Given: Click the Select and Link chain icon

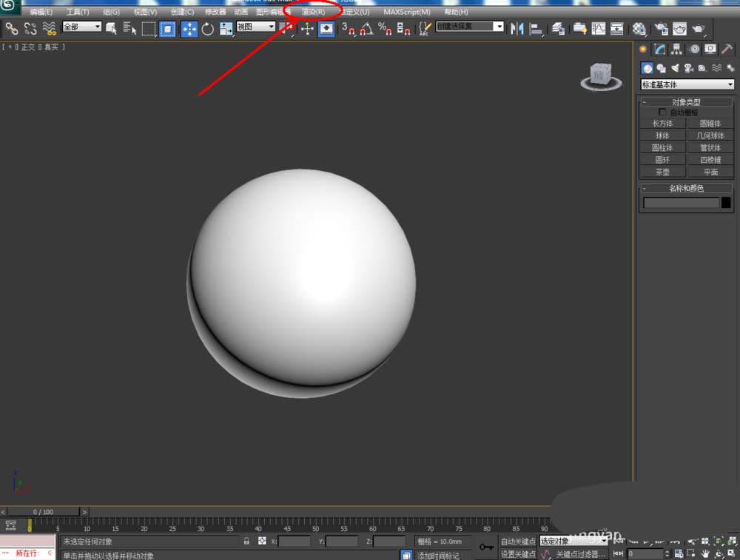Looking at the screenshot, I should pyautogui.click(x=12, y=29).
